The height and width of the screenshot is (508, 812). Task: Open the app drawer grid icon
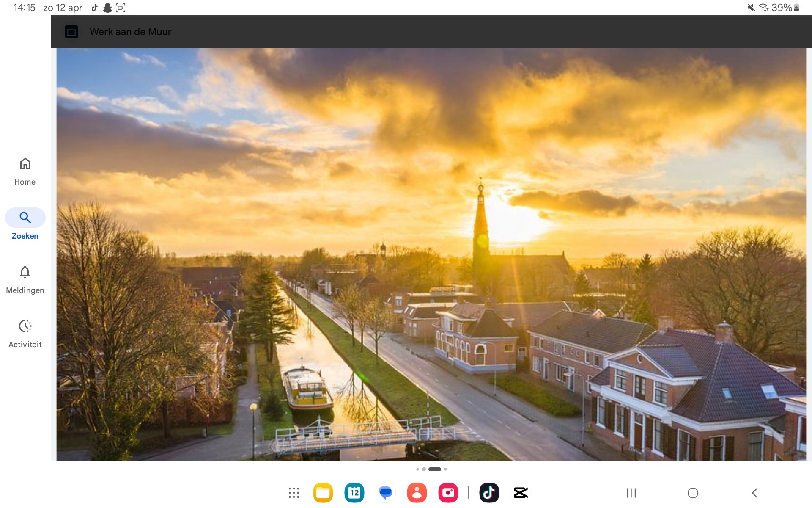point(294,493)
